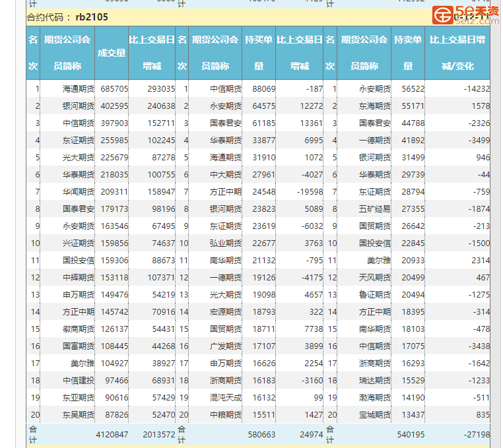The height and width of the screenshot is (448, 503).
Task: Click 中信建投 in row 18
Action: [79, 381]
